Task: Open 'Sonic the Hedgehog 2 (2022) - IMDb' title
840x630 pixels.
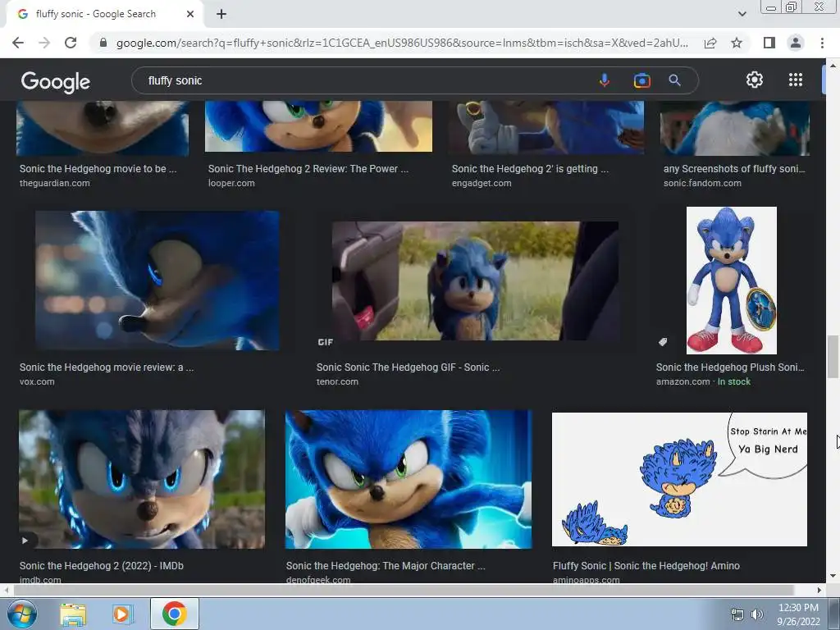Action: point(101,566)
